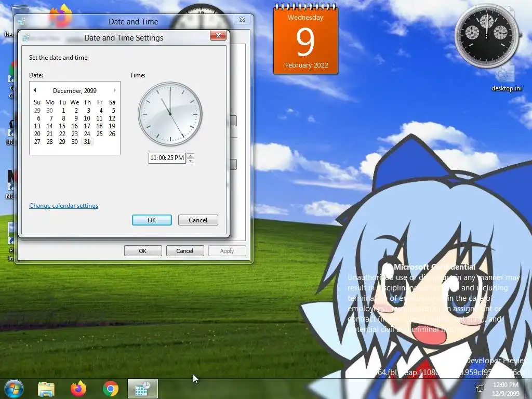
Task: Open the taskbar clock showing 12:00 PM
Action: coord(506,389)
